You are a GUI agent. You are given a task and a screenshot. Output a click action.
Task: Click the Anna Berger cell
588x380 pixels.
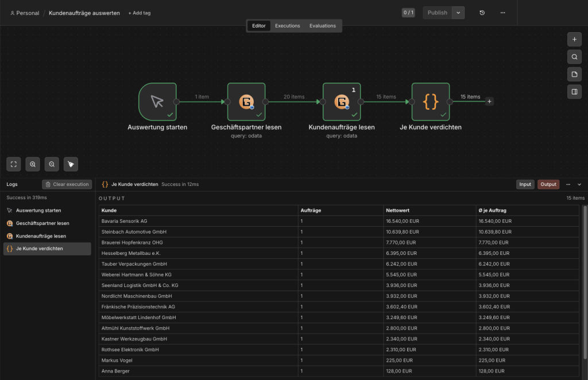[198, 371]
